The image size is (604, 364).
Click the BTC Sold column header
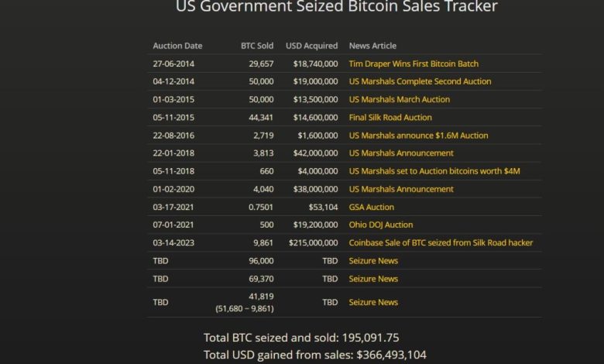click(x=257, y=46)
